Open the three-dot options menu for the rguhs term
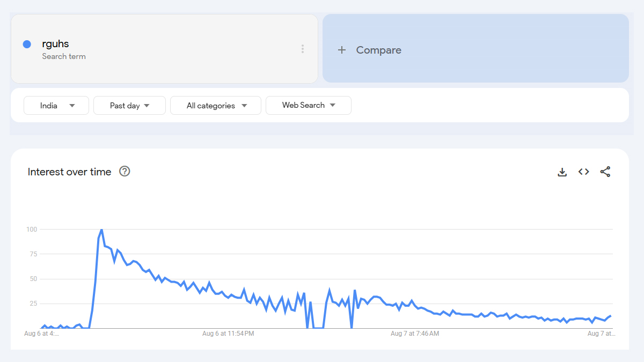Screen dimensions: 644x362 tap(302, 48)
